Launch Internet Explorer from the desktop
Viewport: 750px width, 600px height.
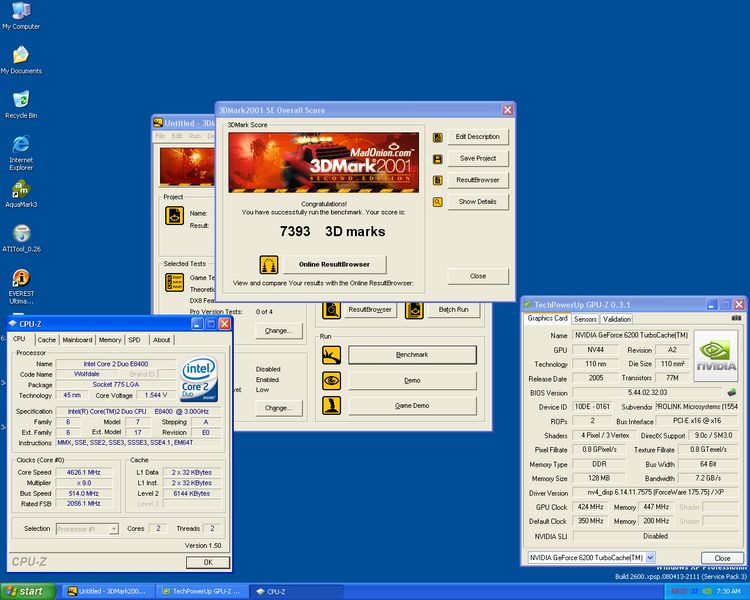pyautogui.click(x=21, y=153)
